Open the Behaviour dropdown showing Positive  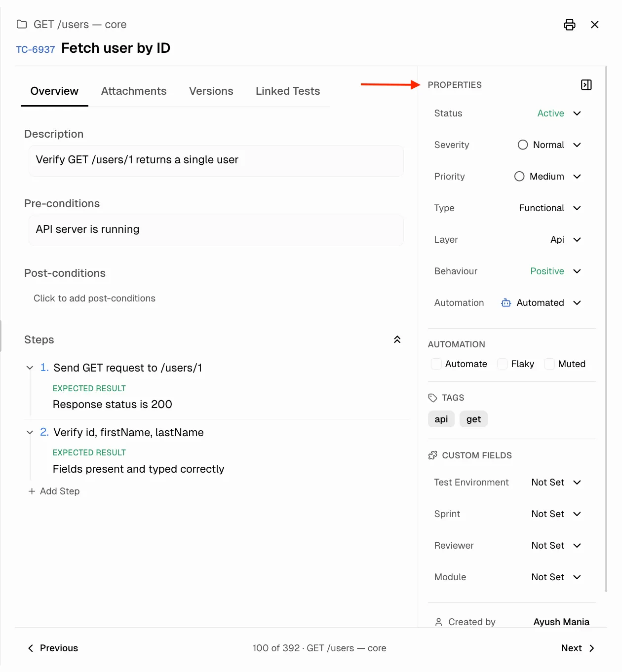pyautogui.click(x=555, y=271)
